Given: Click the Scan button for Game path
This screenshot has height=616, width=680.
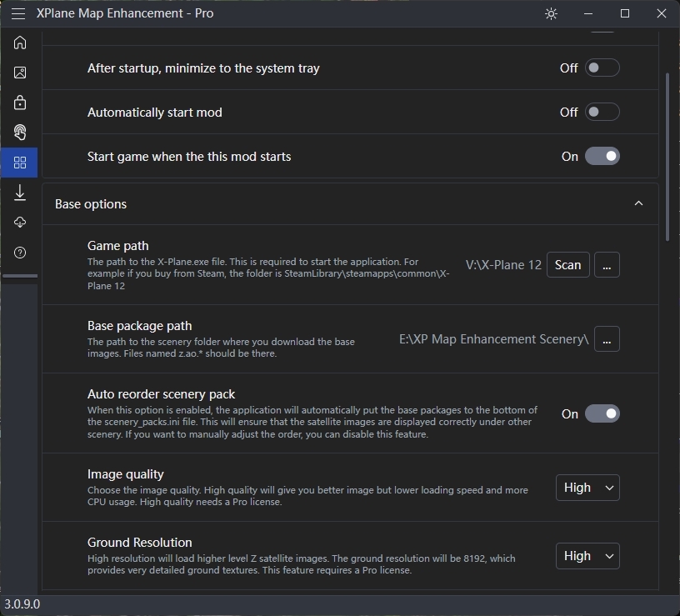Looking at the screenshot, I should 568,265.
